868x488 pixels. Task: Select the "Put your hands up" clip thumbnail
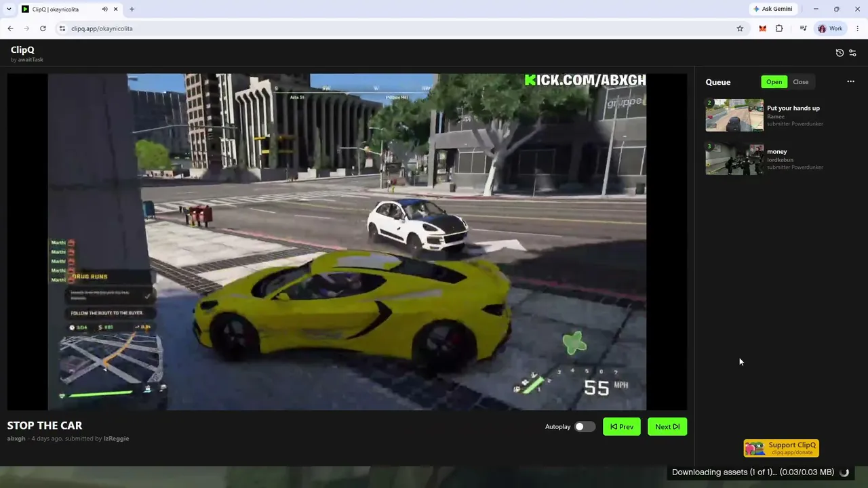pyautogui.click(x=734, y=115)
